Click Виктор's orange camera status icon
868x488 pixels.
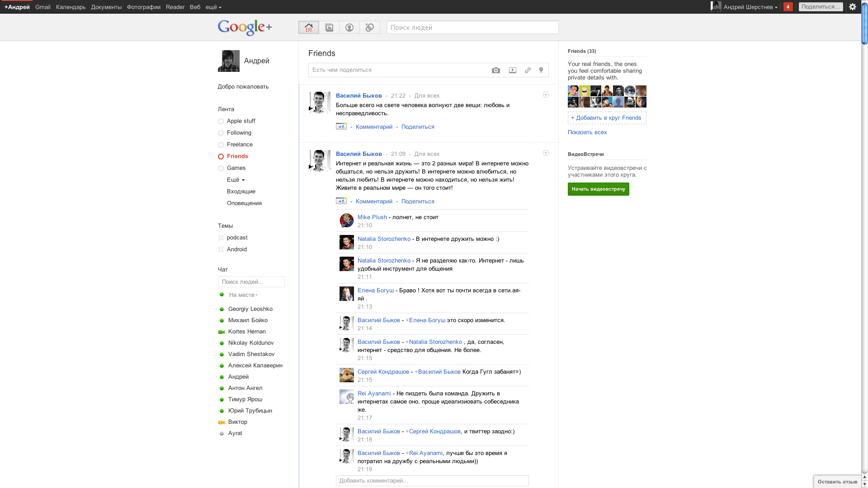point(222,422)
